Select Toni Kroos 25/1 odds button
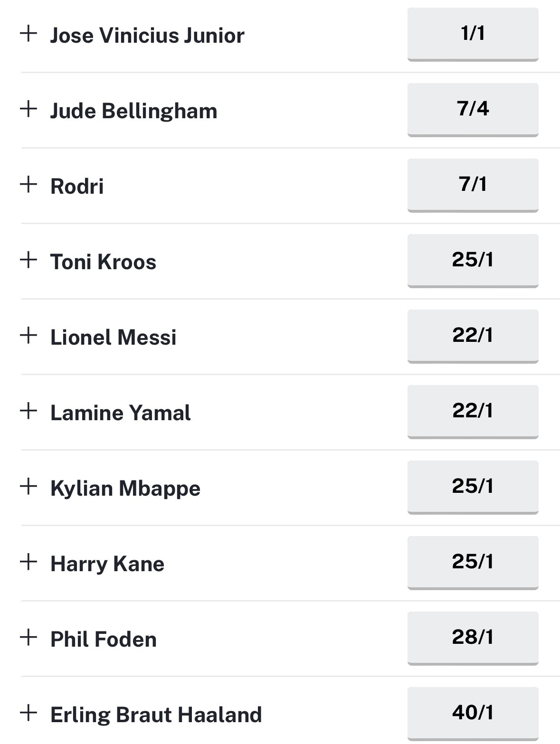The height and width of the screenshot is (744, 560). [473, 260]
